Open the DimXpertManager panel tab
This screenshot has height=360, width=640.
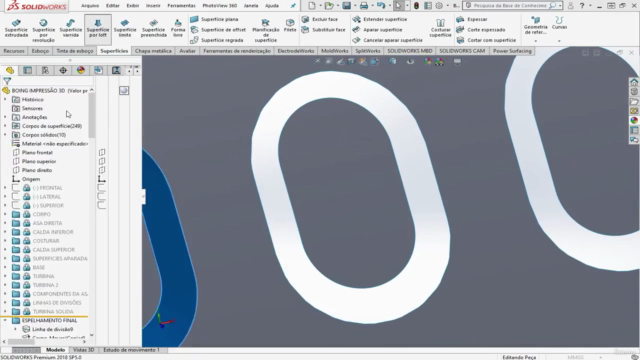[63, 70]
